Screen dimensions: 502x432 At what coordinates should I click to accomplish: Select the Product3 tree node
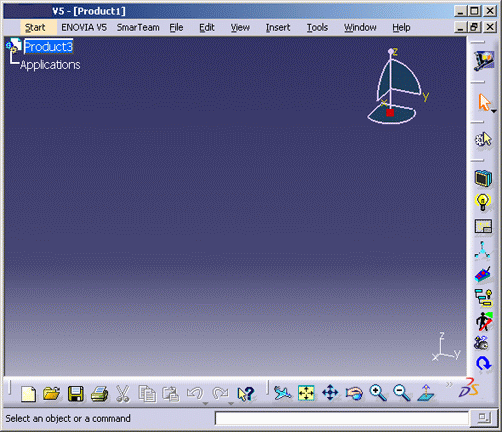48,46
